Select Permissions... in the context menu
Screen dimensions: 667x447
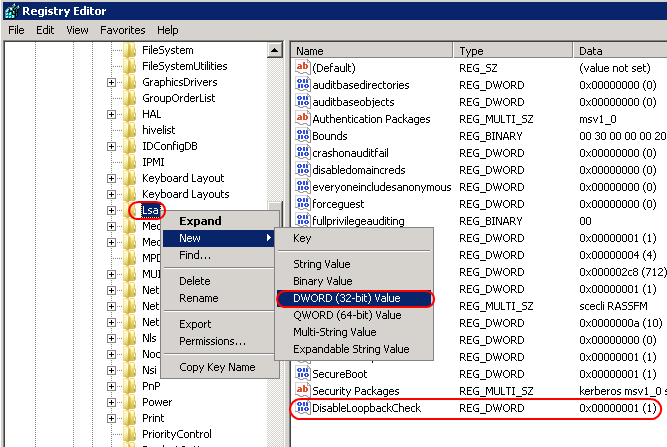(x=212, y=341)
